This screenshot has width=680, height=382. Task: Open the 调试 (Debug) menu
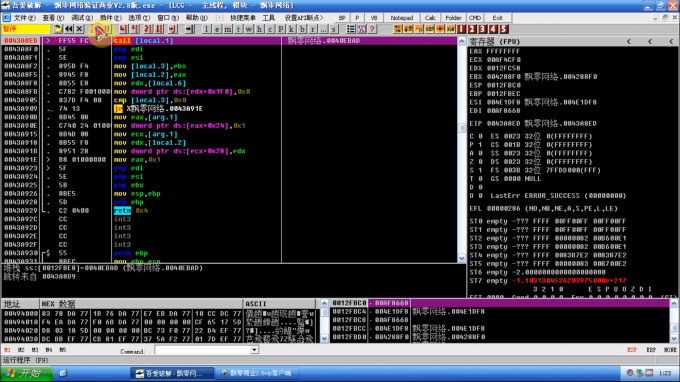pos(82,18)
